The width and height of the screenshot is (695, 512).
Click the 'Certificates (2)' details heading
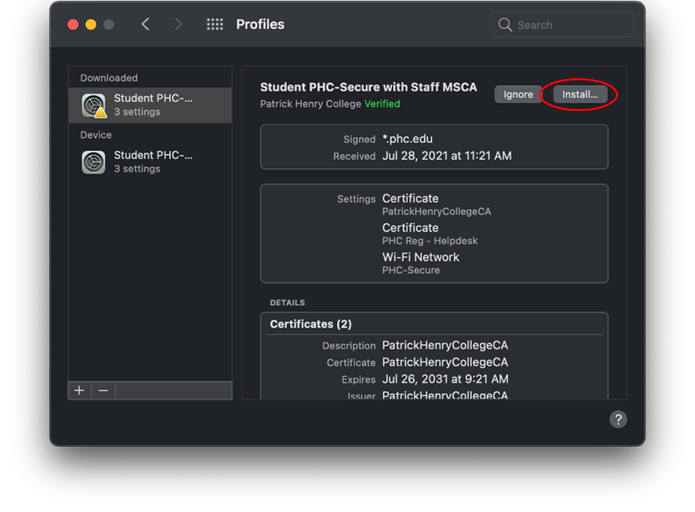311,324
